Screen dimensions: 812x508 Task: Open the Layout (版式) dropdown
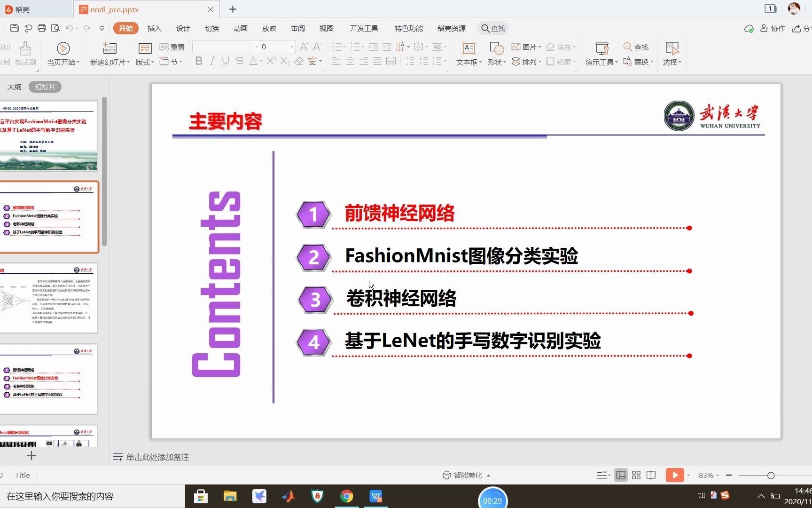pos(144,54)
